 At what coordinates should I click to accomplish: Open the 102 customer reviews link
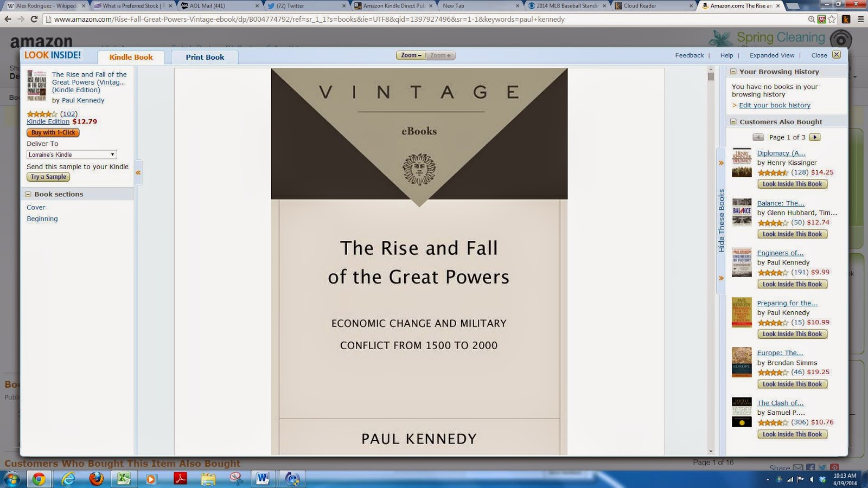click(x=68, y=114)
